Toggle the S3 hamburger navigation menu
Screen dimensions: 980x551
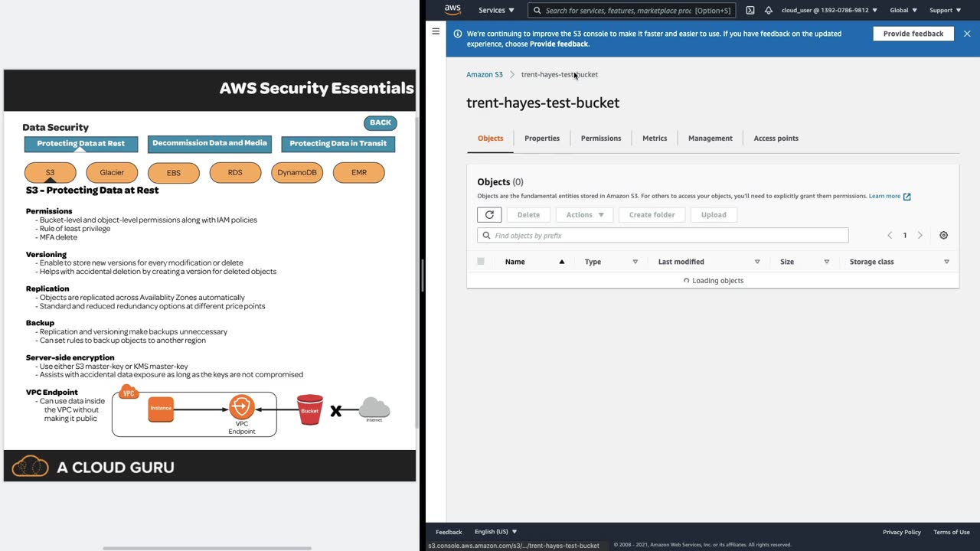[x=436, y=31]
